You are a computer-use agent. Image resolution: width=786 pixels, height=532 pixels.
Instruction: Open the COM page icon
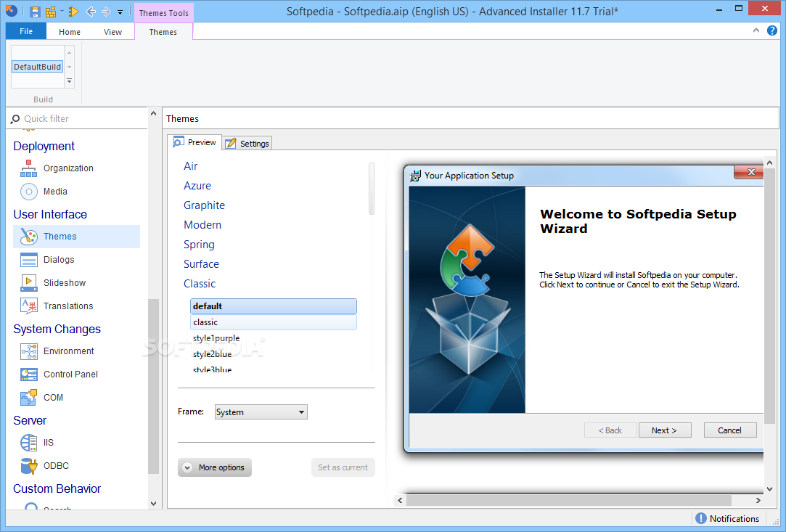pos(28,397)
